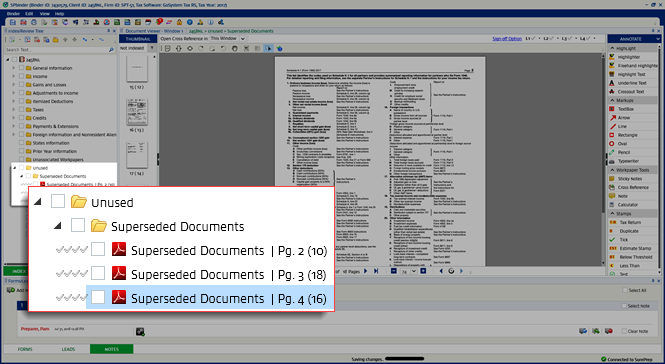Click the search magnifier in Index tree
The width and height of the screenshot is (665, 364).
[111, 50]
